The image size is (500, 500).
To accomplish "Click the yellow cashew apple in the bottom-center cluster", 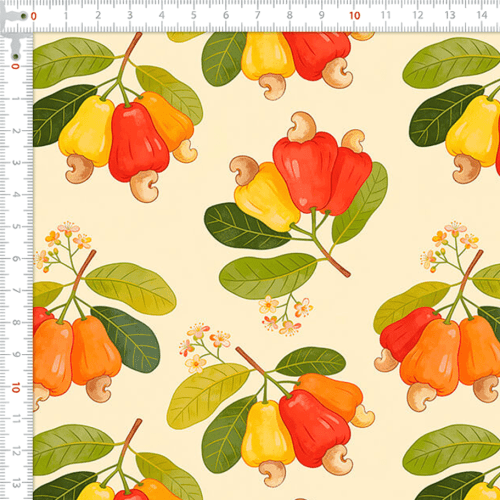I will (x=267, y=433).
